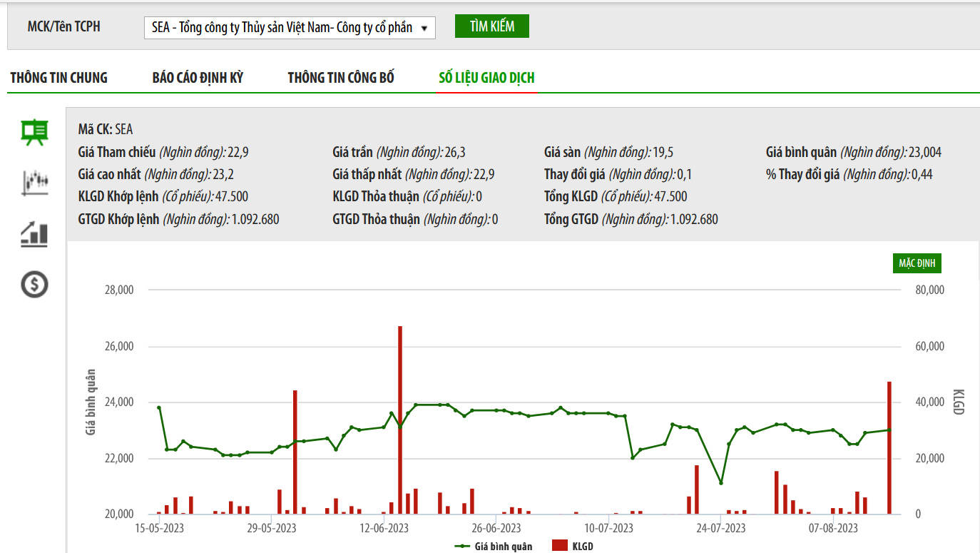Switch to Thông tin chung tab
The width and height of the screenshot is (980, 553).
click(58, 78)
